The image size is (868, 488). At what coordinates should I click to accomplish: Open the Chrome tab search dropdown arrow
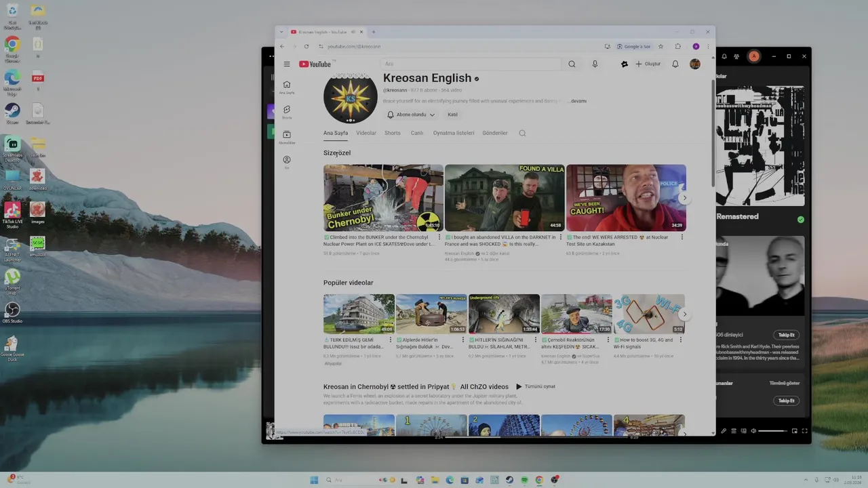coord(281,32)
